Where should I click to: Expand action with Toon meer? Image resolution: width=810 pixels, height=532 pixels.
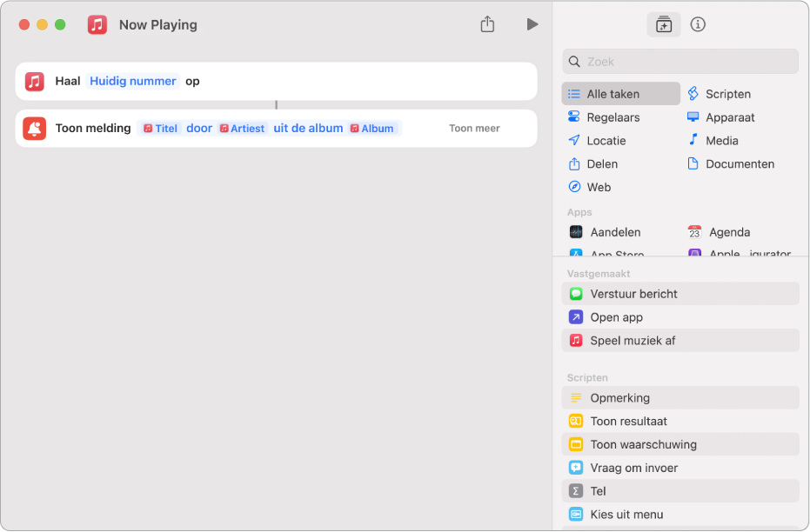pos(474,129)
